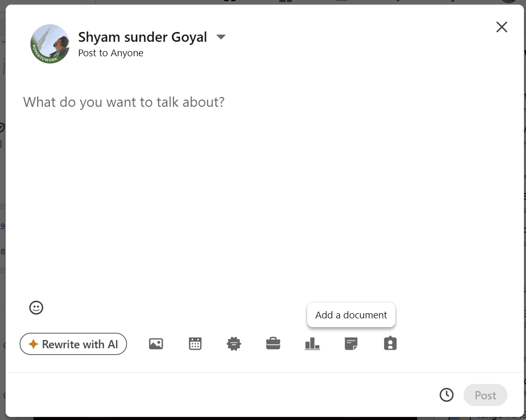Dismiss the Add a document tooltip

tap(351, 315)
